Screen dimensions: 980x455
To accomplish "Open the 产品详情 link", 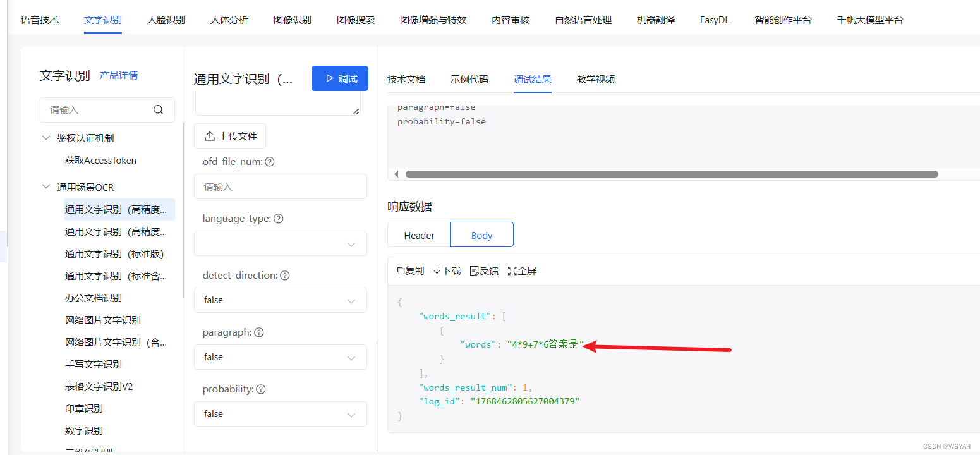I will 119,75.
